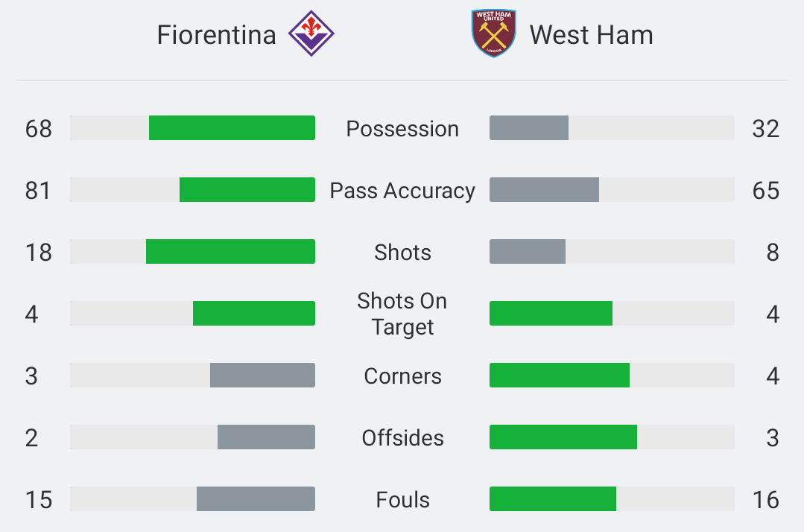The image size is (804, 532).
Task: Click Fiorentina's green Pass Accuracy bar
Action: [x=247, y=190]
